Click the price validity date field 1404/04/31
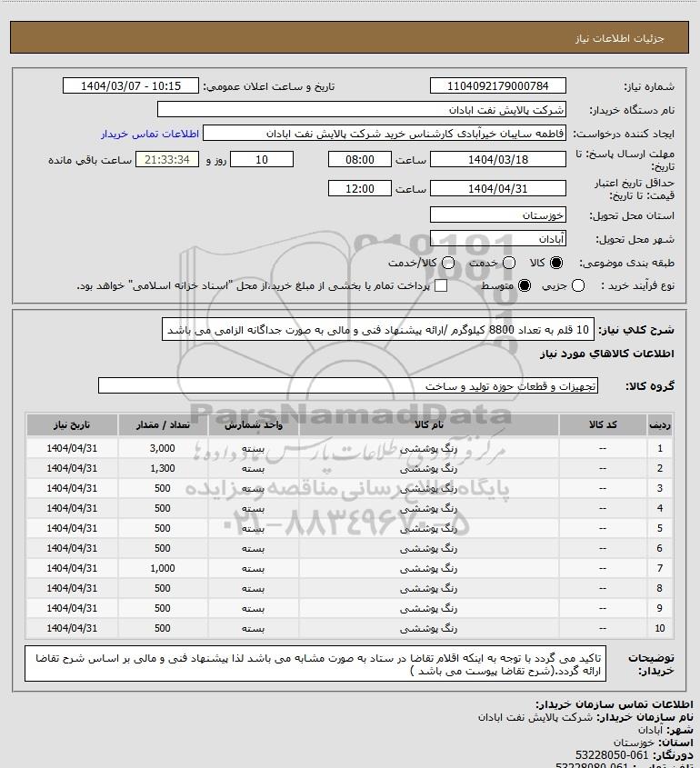 (x=497, y=188)
